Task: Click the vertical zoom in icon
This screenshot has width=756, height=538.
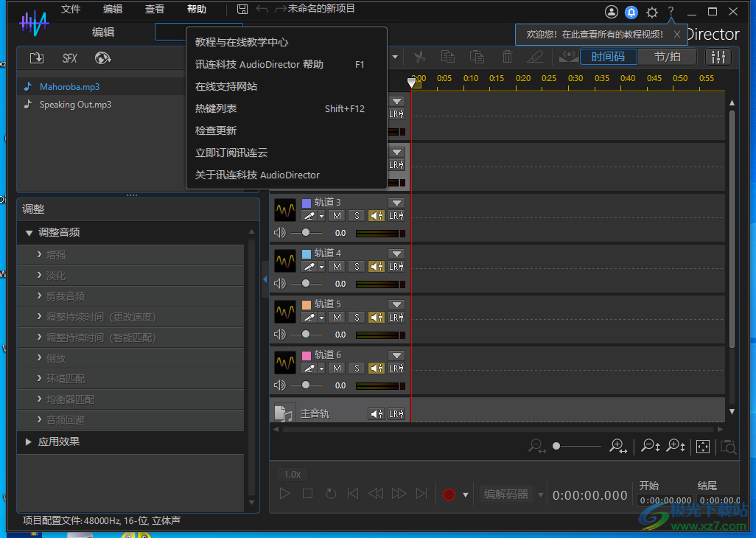Action: [x=676, y=446]
